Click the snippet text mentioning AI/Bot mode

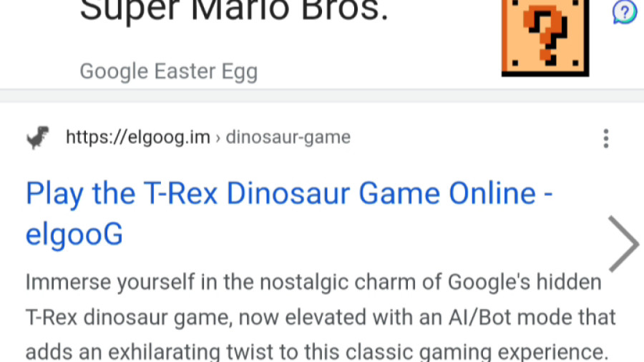(321, 317)
